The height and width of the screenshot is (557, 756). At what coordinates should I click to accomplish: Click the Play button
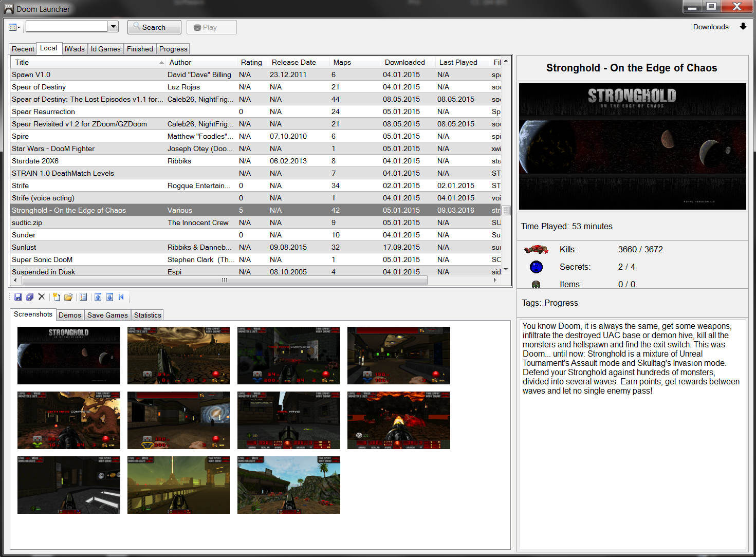pyautogui.click(x=211, y=27)
